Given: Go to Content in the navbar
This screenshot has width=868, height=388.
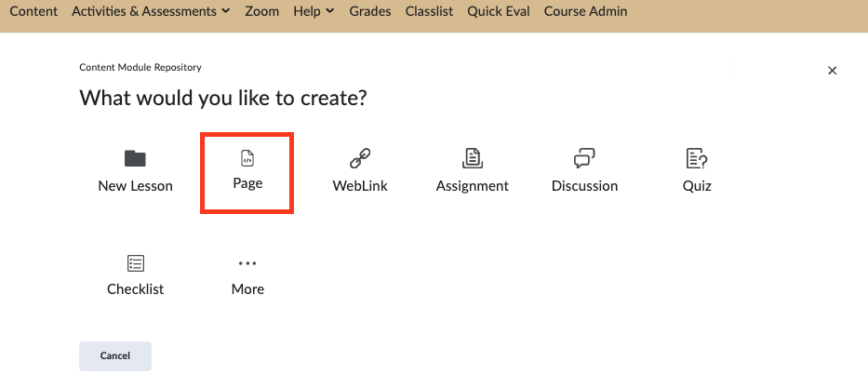Looking at the screenshot, I should click(33, 12).
